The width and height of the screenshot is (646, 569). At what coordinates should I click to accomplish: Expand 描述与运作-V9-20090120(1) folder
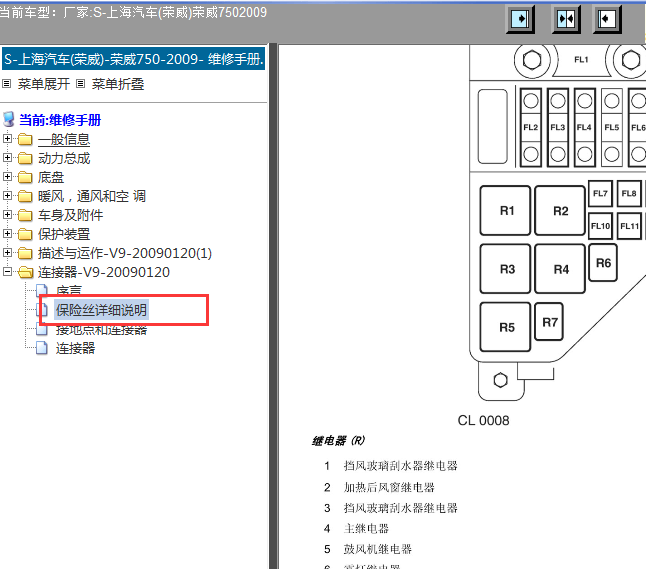point(7,252)
